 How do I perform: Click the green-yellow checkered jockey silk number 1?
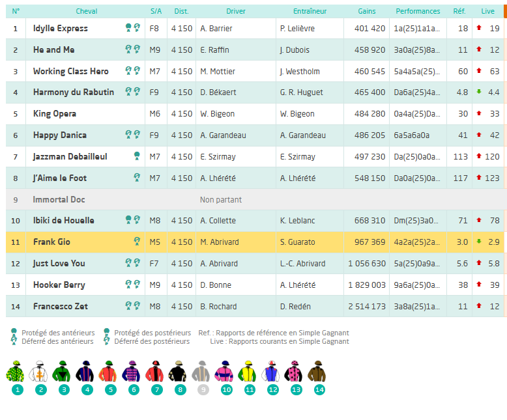point(17,371)
